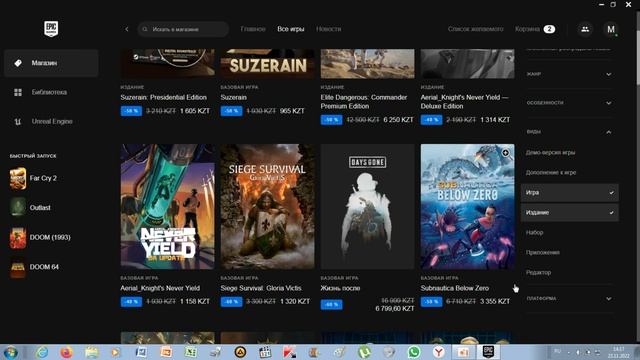This screenshot has width=640, height=360.
Task: Open the Suzerain: Presidential Edition title
Action: [163, 98]
